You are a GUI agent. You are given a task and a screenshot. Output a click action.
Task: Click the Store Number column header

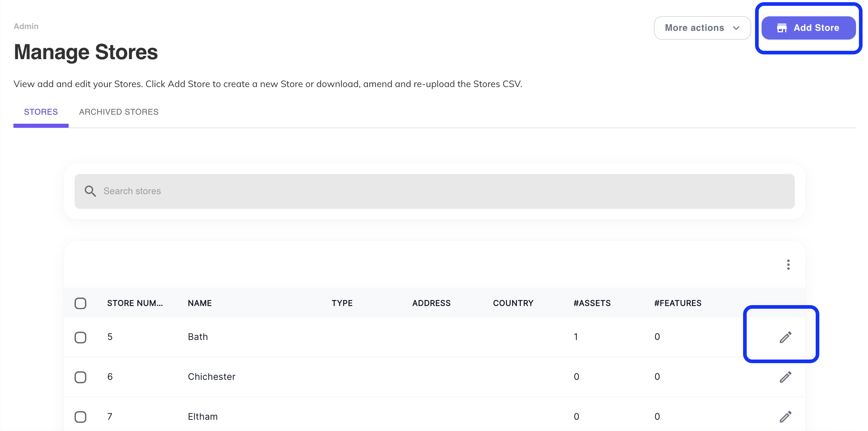coord(135,303)
